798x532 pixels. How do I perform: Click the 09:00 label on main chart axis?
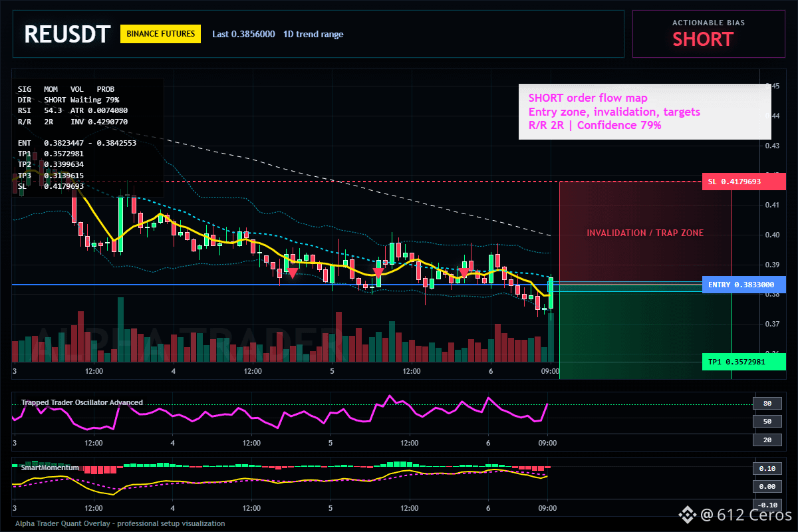[x=549, y=371]
